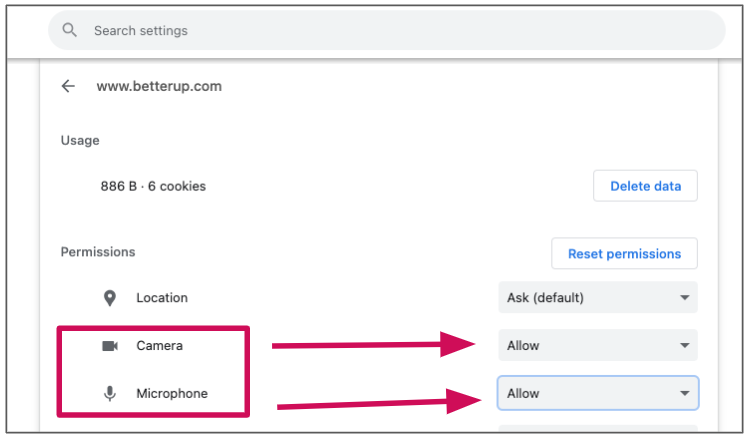Click the www.betterup.com site title
This screenshot has height=439, width=748.
point(159,86)
